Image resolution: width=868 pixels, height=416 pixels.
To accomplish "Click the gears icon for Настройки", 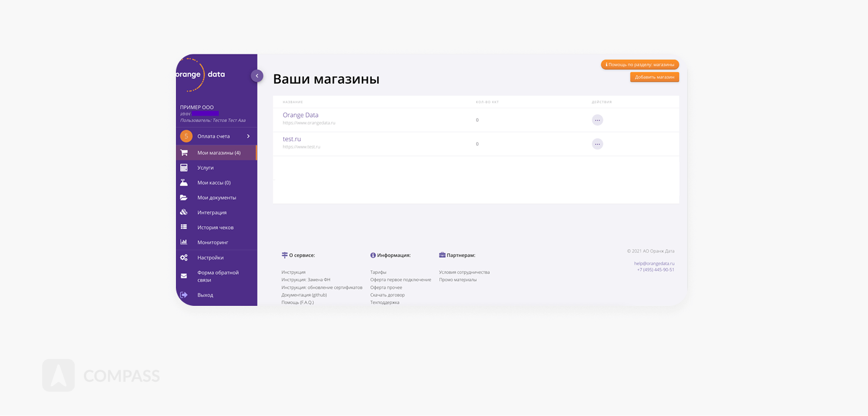I will 184,257.
